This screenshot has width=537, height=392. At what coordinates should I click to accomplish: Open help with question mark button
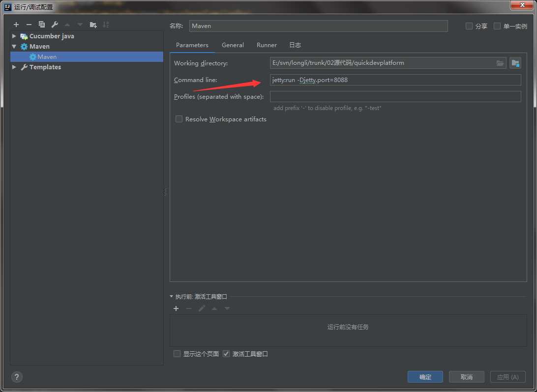16,377
